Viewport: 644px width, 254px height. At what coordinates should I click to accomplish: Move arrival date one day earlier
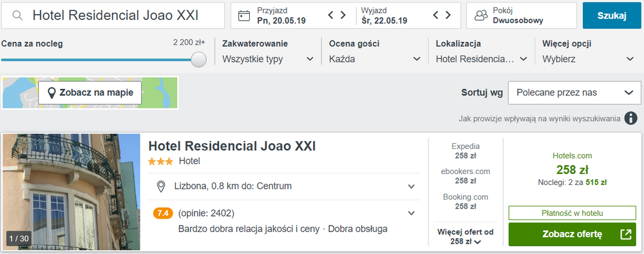click(330, 15)
